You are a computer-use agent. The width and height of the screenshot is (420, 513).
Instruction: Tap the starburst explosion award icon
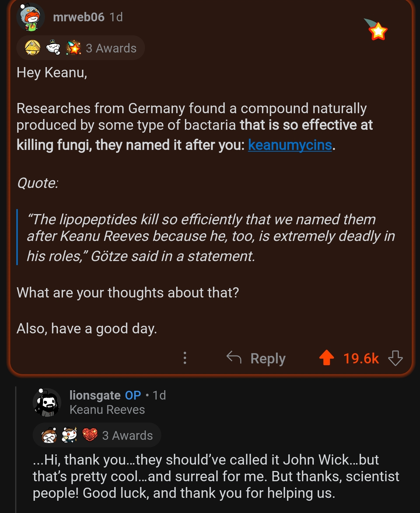point(73,48)
